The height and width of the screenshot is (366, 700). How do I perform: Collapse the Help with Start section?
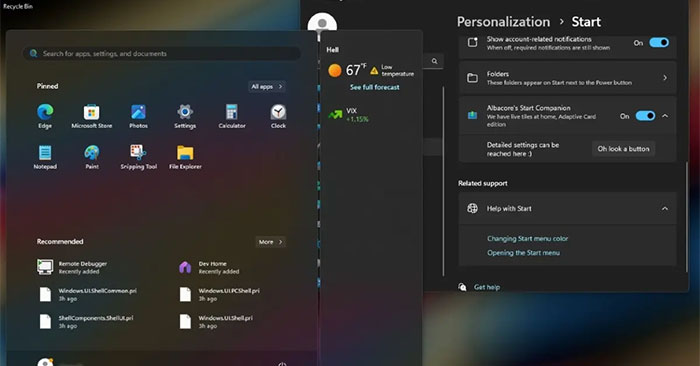pos(665,208)
